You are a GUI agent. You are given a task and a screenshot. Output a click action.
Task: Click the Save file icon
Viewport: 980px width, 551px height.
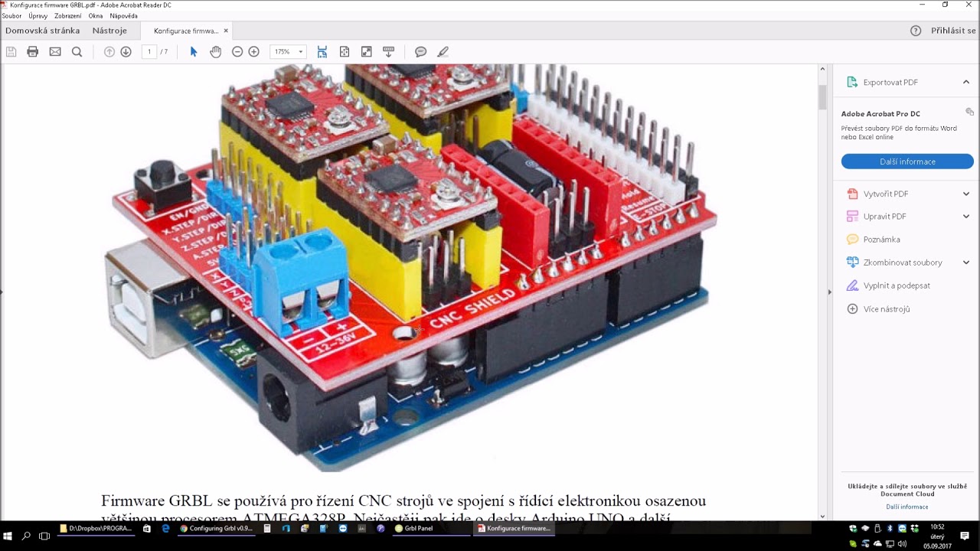[11, 52]
